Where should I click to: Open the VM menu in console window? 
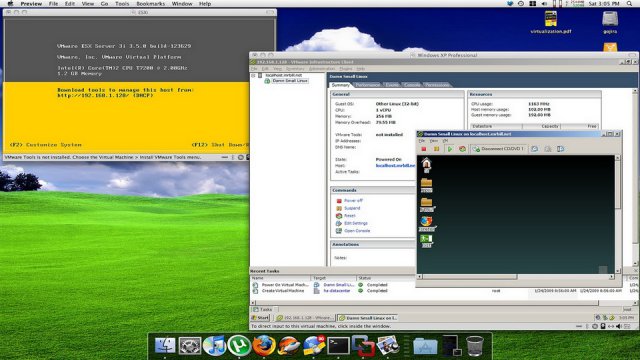click(x=445, y=141)
